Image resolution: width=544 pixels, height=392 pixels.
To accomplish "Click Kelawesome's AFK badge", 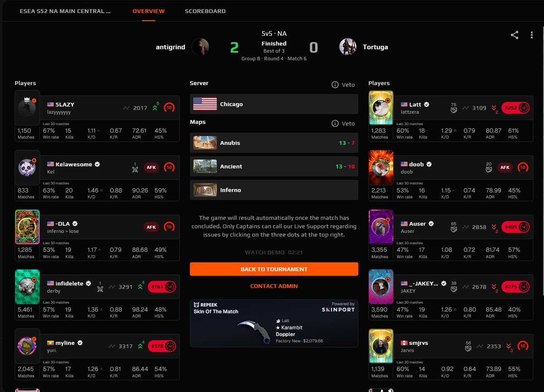I will click(x=151, y=167).
